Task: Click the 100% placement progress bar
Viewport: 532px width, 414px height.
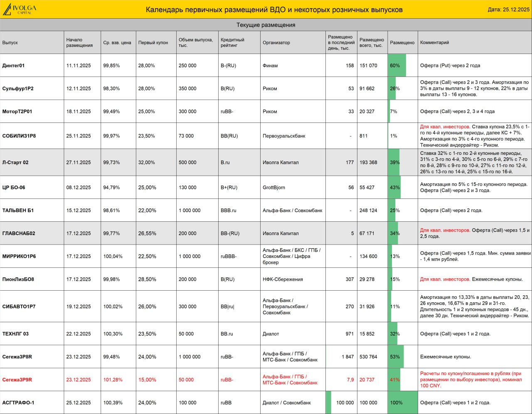Action: pos(403,403)
